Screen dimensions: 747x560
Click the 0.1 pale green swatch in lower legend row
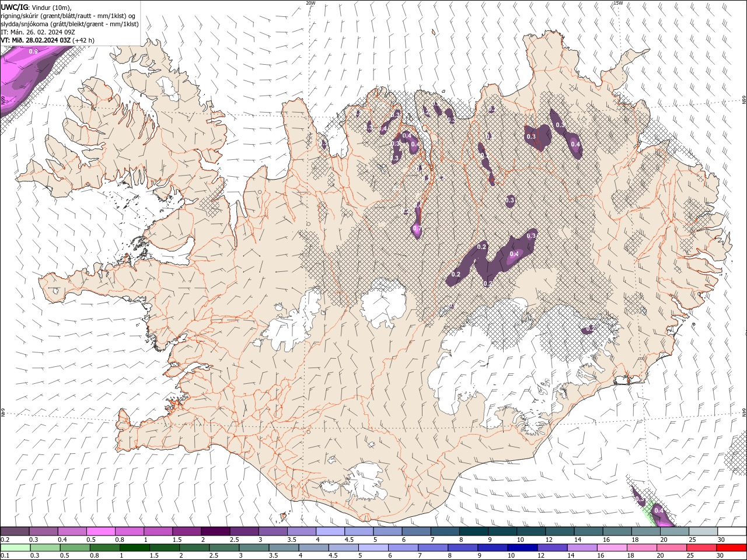(x=16, y=548)
